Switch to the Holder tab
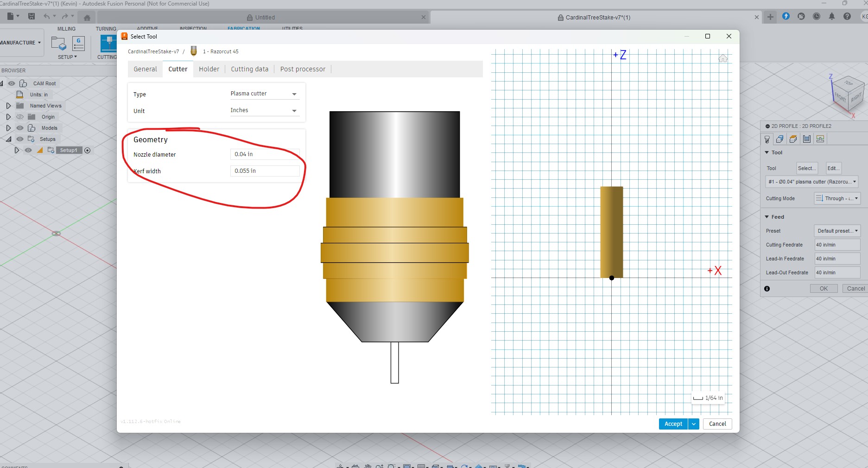868x468 pixels. coord(209,69)
